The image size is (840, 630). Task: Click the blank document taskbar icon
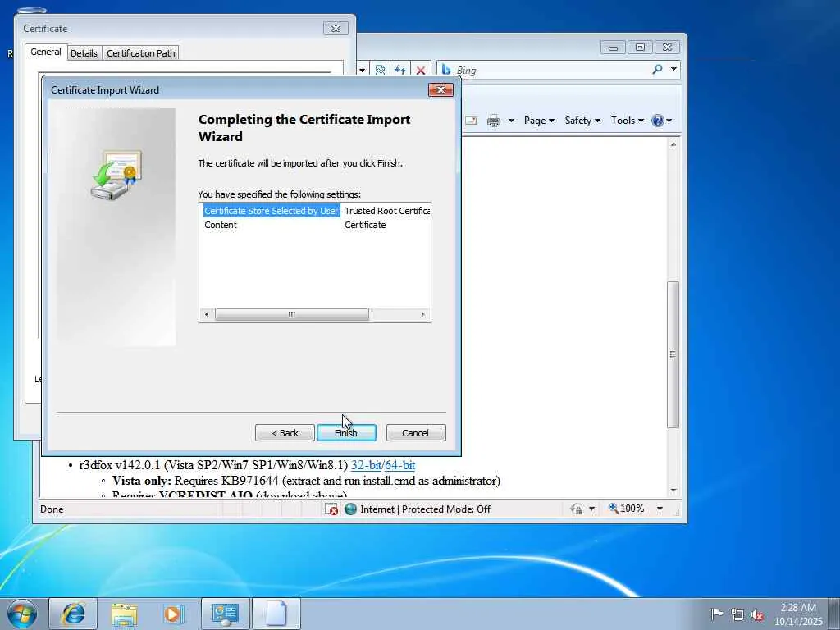coord(276,614)
